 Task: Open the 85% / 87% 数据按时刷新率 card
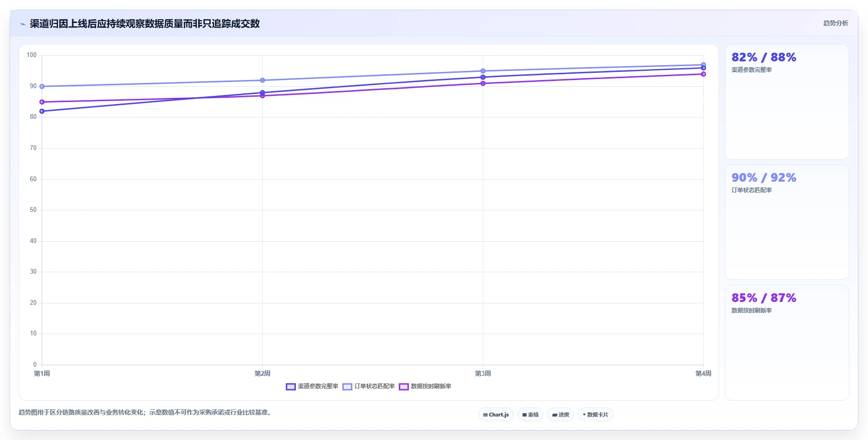[x=787, y=343]
